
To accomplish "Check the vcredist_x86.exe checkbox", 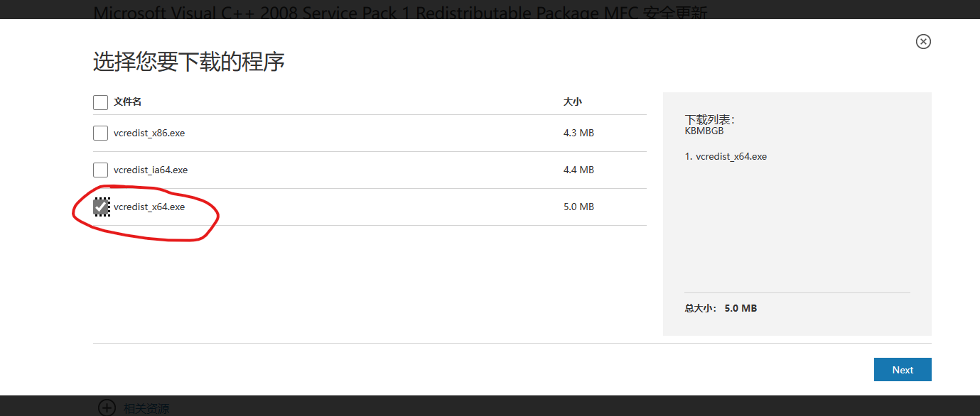I will pyautogui.click(x=101, y=133).
